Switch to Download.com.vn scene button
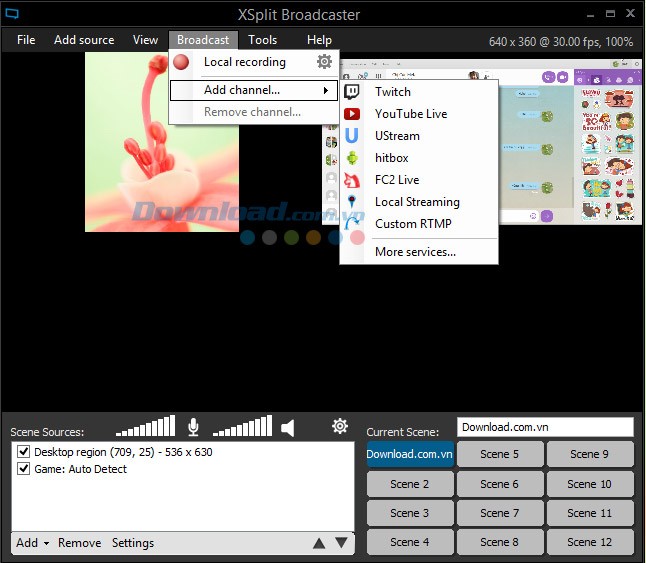646x563 pixels. tap(410, 454)
